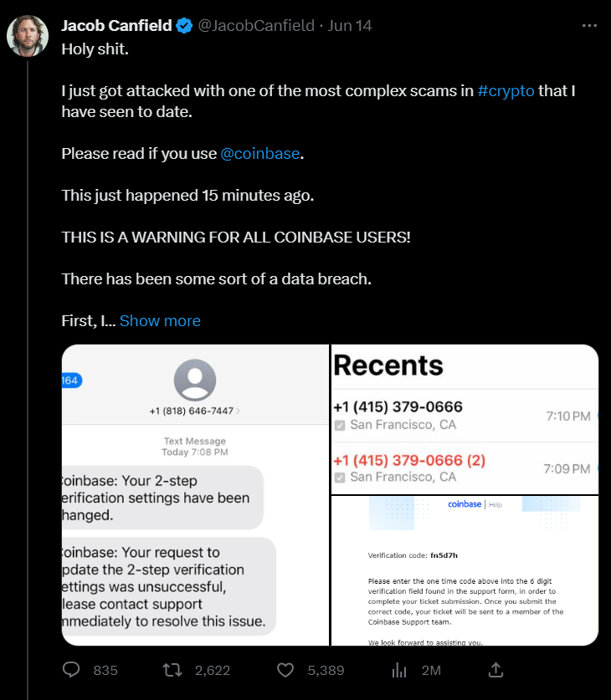
Task: Open the #crypto hashtag link
Action: (506, 90)
